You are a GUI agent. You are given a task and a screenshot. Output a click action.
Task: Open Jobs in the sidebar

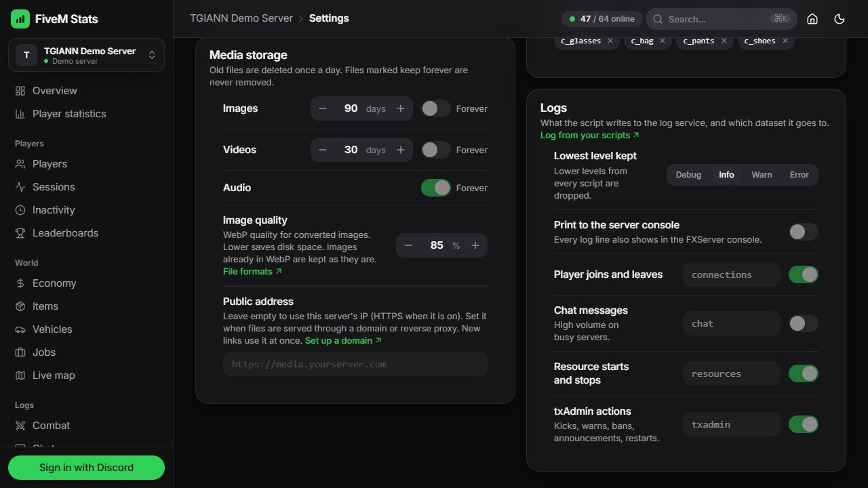tap(86, 352)
